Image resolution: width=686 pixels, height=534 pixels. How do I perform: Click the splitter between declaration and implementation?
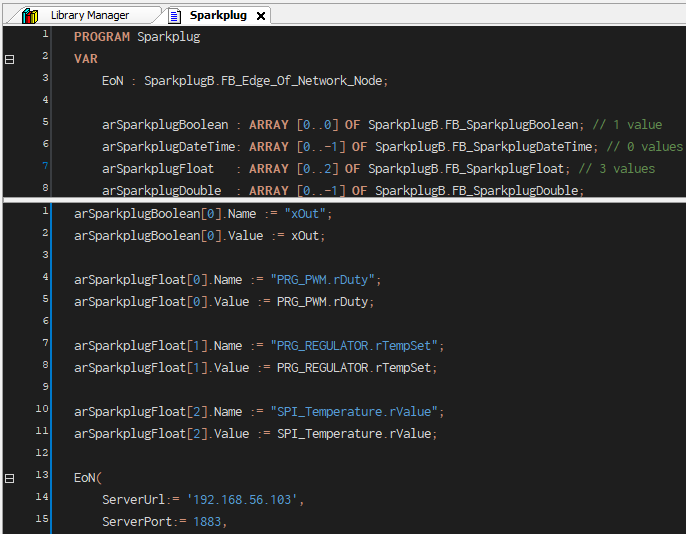point(343,200)
